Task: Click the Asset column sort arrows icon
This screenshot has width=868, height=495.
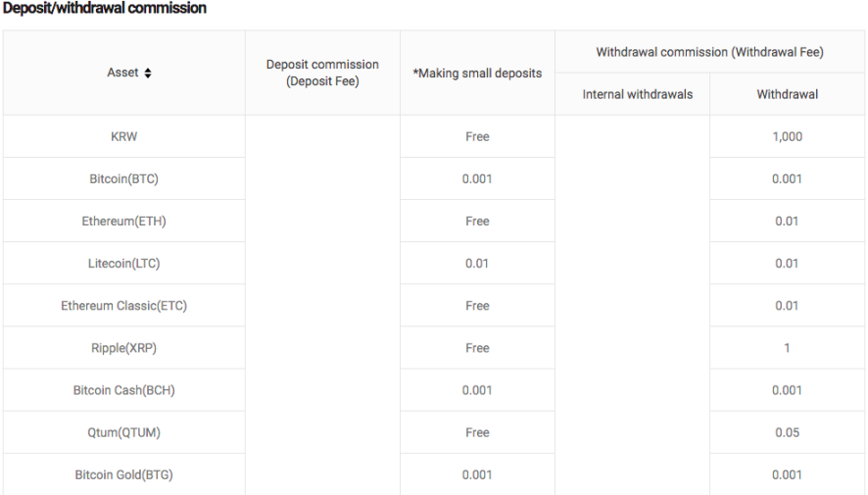Action: (x=148, y=74)
